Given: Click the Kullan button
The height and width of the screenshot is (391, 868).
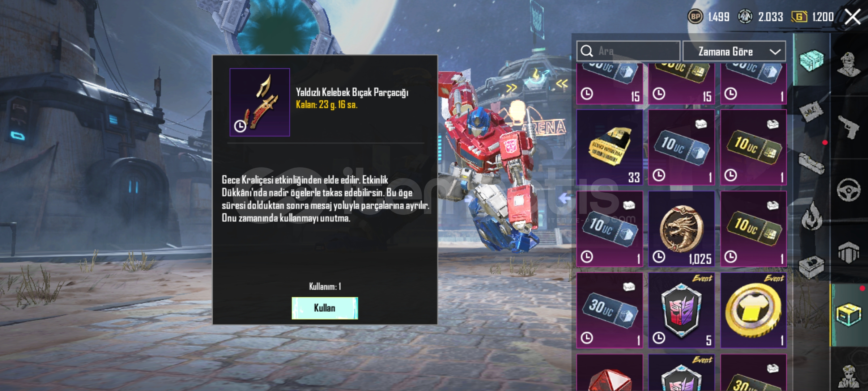Looking at the screenshot, I should point(325,308).
